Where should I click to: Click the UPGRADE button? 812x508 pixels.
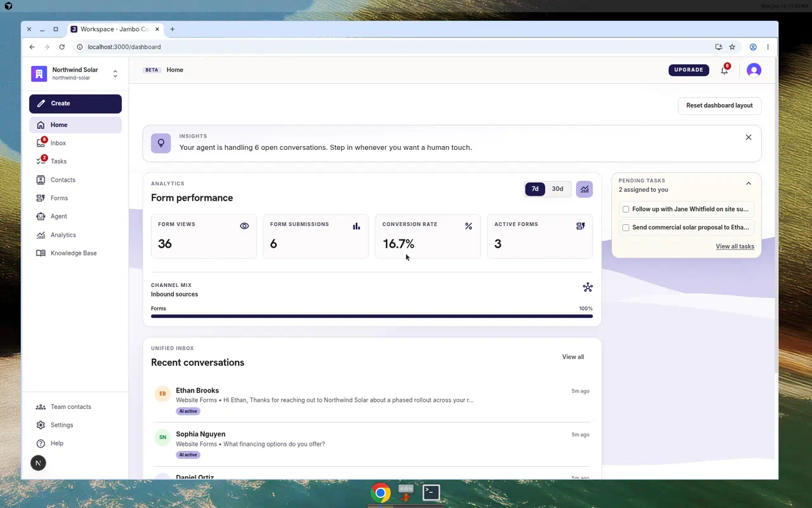click(x=689, y=70)
